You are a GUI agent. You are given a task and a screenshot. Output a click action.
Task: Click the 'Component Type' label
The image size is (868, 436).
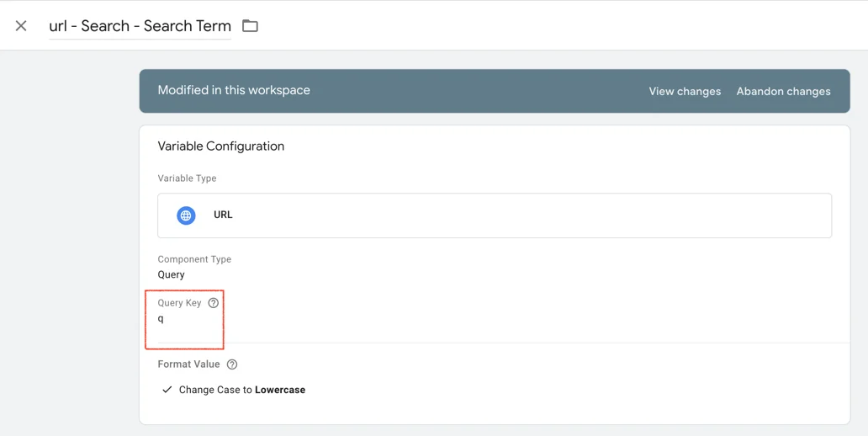194,259
